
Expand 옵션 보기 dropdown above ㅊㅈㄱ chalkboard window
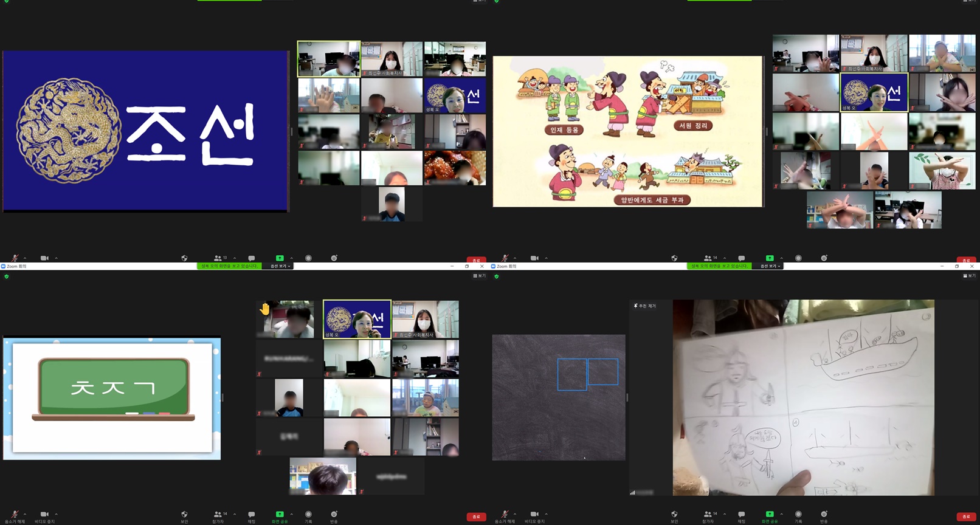tap(280, 266)
